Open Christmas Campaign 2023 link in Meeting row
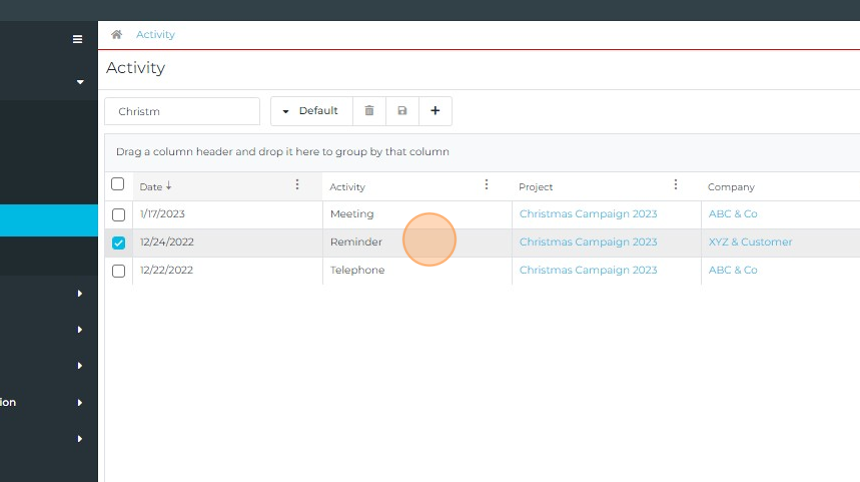Viewport: 860px width, 482px height. (x=588, y=214)
